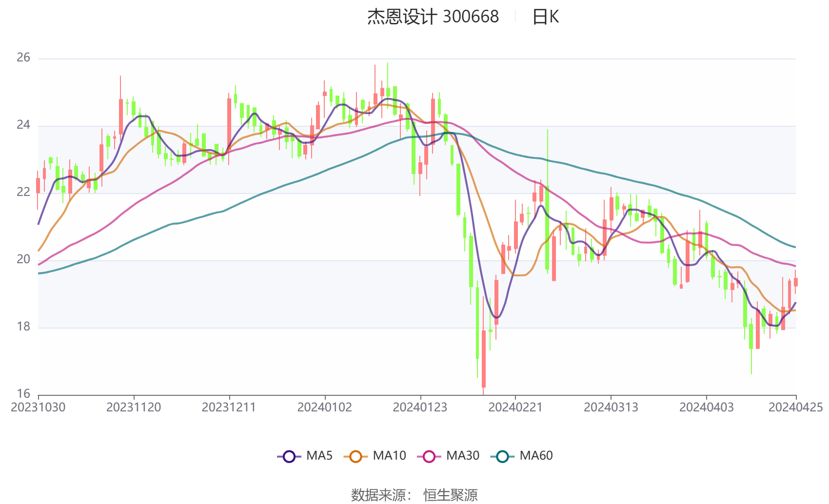The height and width of the screenshot is (504, 829).
Task: Toggle the MA10 legend series
Action: pyautogui.click(x=375, y=456)
